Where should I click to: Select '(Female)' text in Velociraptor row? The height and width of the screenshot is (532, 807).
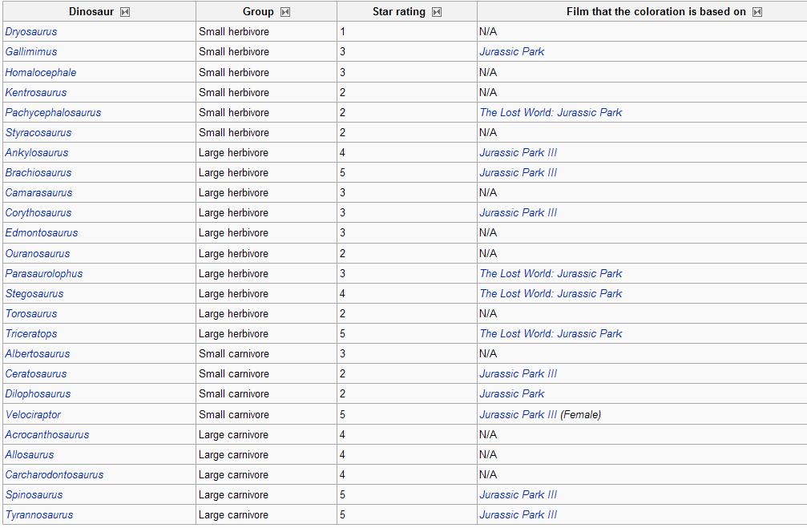click(x=580, y=415)
